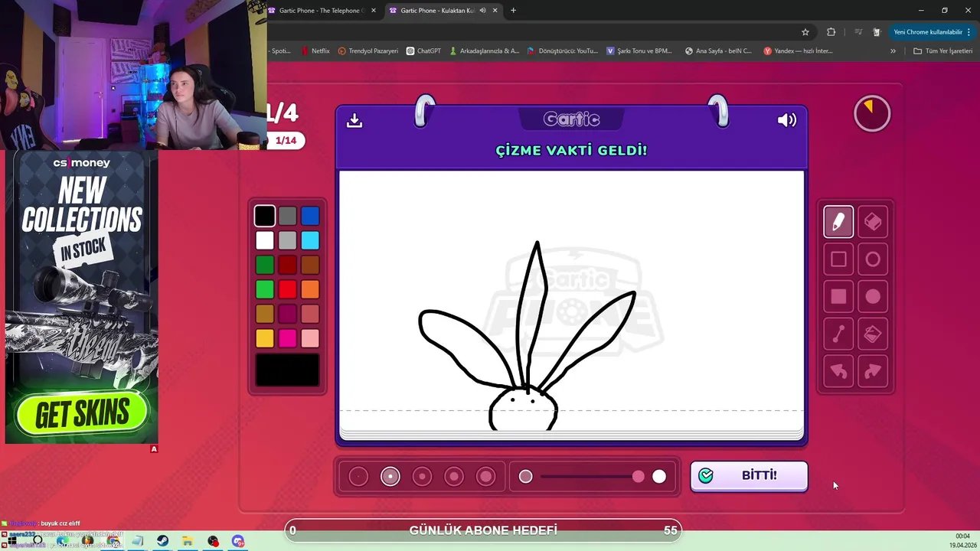The image size is (980, 551).
Task: Select the smallest brush size
Action: coord(358,477)
